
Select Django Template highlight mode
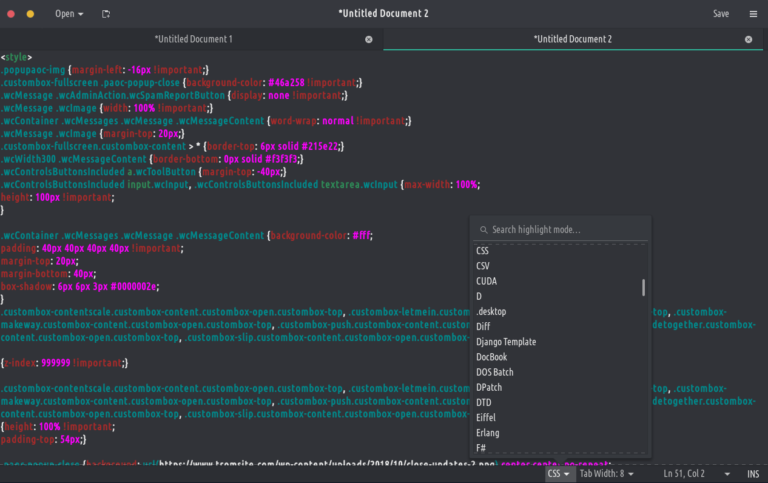click(x=506, y=342)
